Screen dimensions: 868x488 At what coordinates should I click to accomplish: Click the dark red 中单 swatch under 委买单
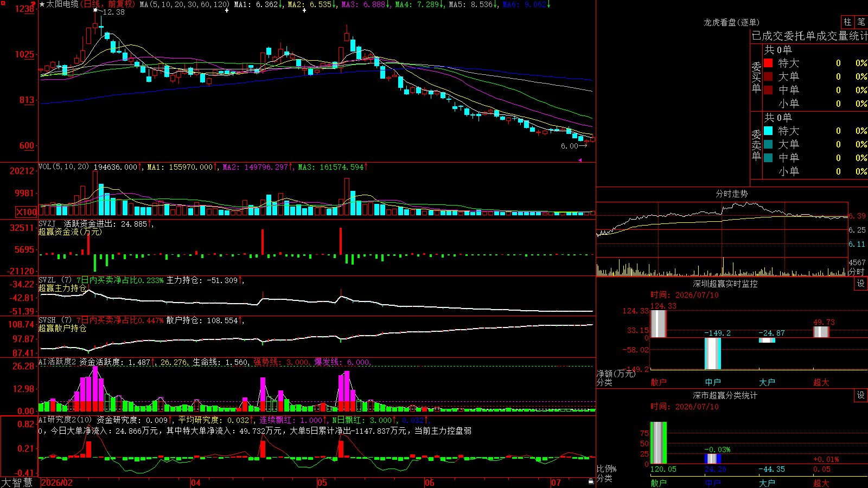coord(768,90)
